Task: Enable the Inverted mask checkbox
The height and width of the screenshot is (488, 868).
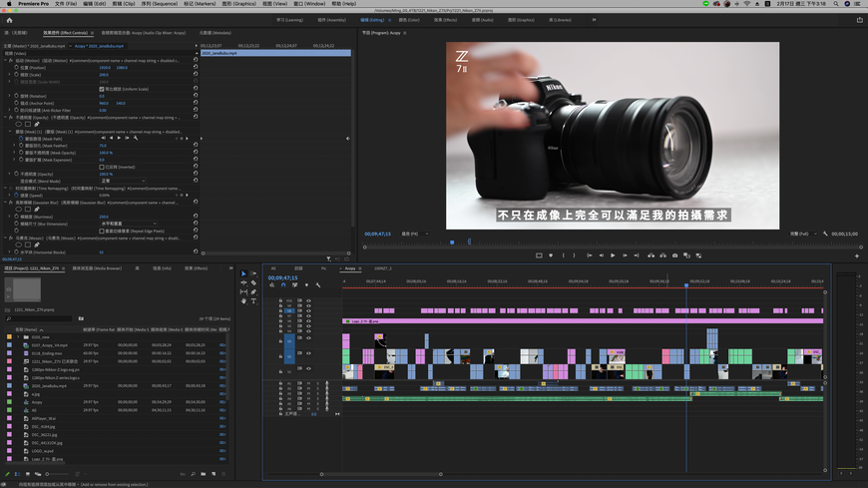Action: pos(101,167)
